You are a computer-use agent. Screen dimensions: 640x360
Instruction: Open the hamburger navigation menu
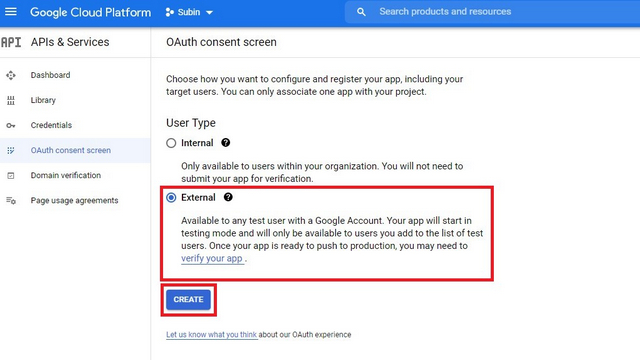11,12
